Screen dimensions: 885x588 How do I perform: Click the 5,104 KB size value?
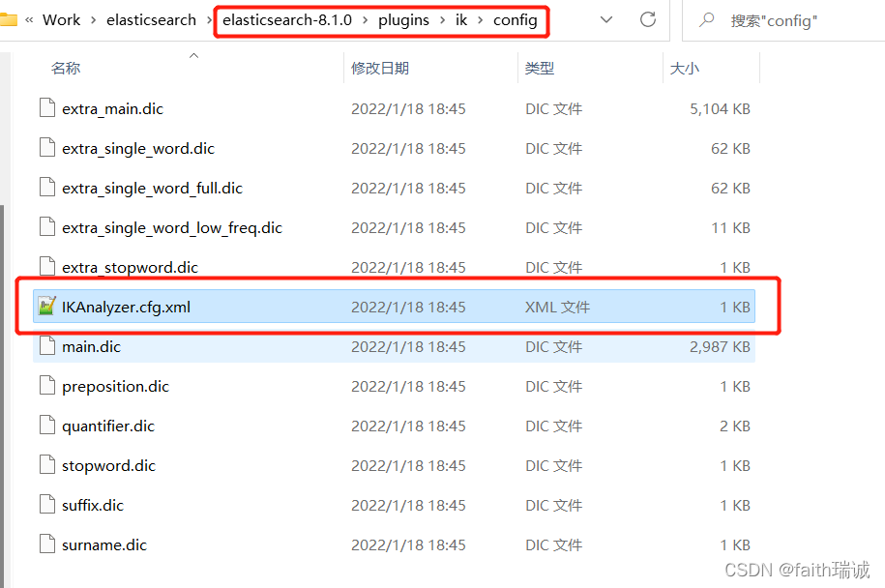[721, 108]
